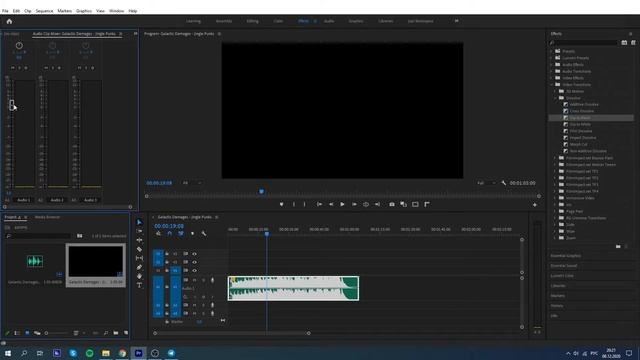The width and height of the screenshot is (640, 360).
Task: Click the New Bin icon in Project panel
Action: pyautogui.click(x=116, y=333)
